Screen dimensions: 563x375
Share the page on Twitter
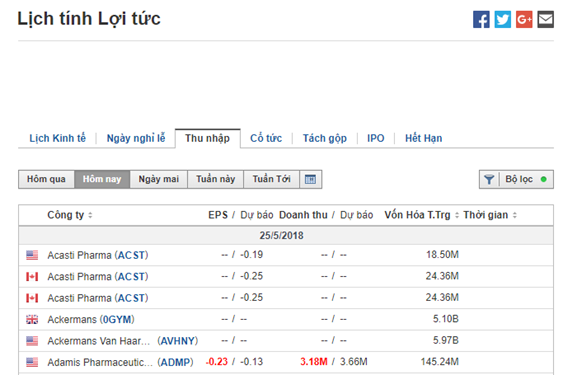[x=502, y=19]
